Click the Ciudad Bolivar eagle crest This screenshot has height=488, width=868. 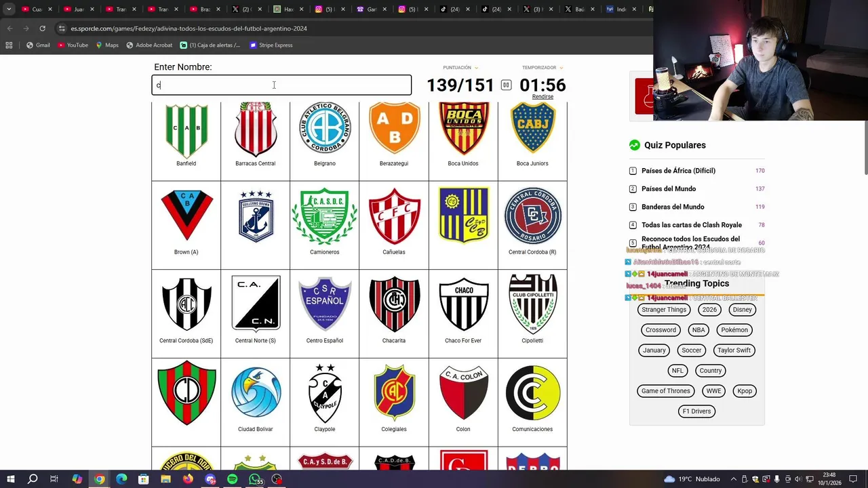(x=256, y=392)
